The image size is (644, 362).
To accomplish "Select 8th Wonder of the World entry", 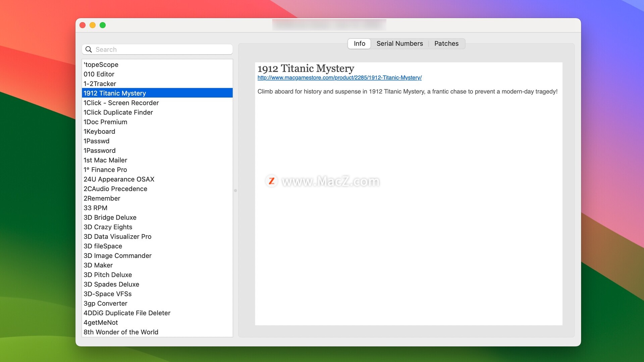I will click(157, 332).
